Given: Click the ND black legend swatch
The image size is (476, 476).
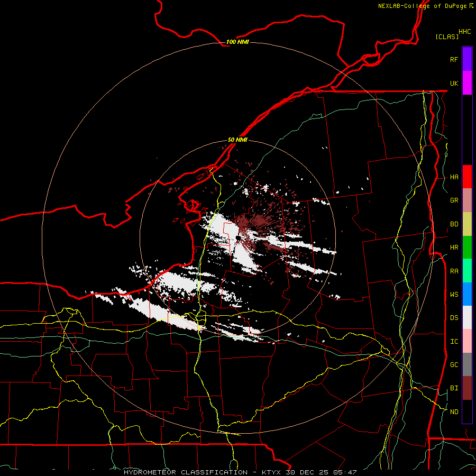Looking at the screenshot, I should click(x=467, y=411).
